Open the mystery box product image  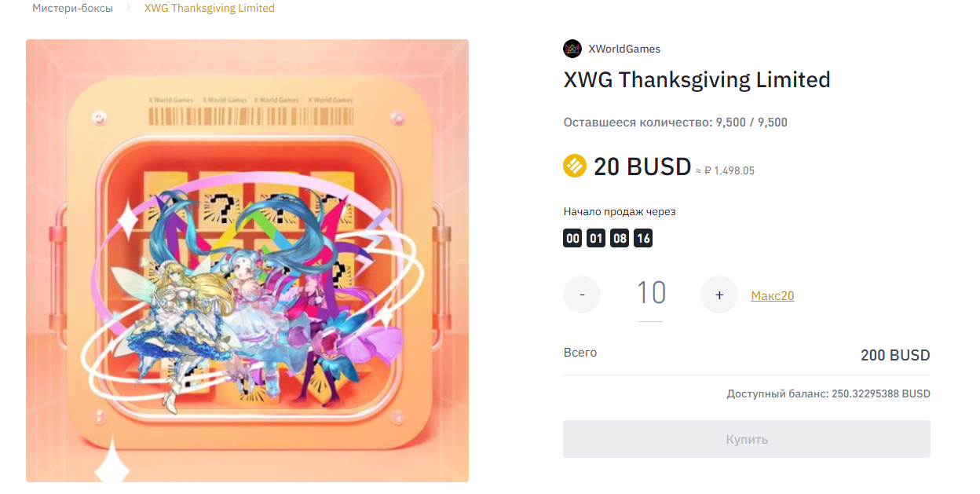click(x=247, y=261)
